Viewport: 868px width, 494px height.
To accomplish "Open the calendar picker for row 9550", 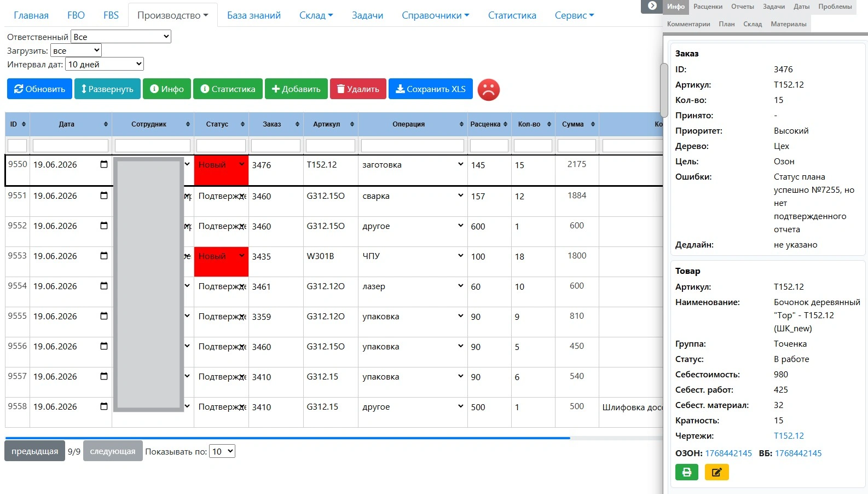I will [104, 164].
